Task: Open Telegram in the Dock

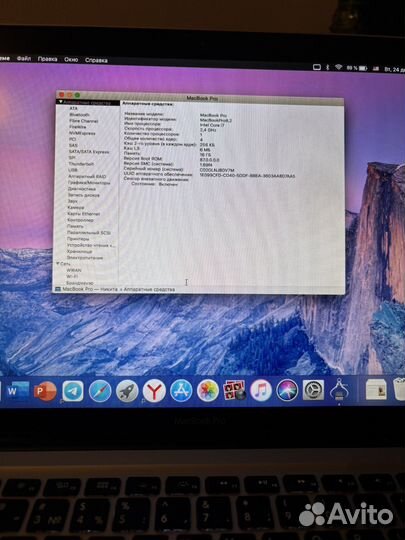Action: (73, 391)
